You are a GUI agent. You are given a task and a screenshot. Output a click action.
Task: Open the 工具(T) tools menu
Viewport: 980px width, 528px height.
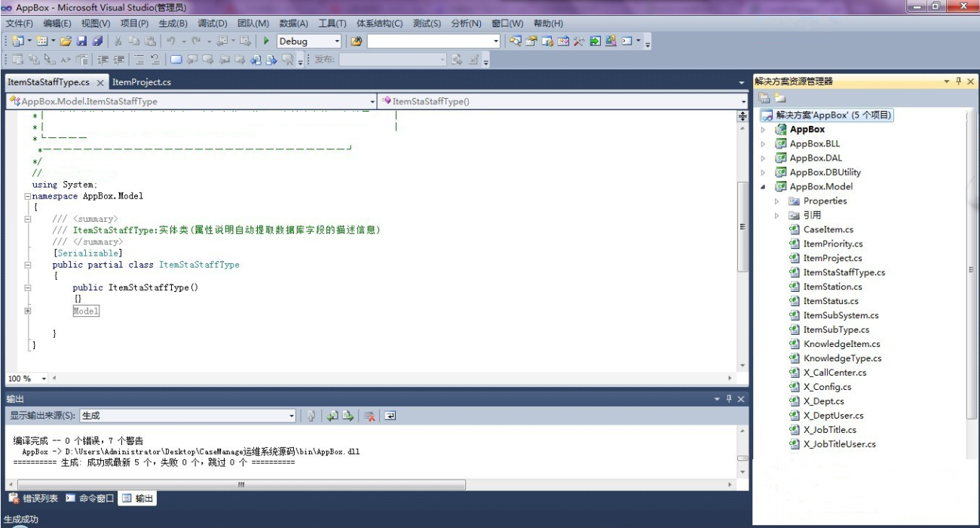click(332, 23)
